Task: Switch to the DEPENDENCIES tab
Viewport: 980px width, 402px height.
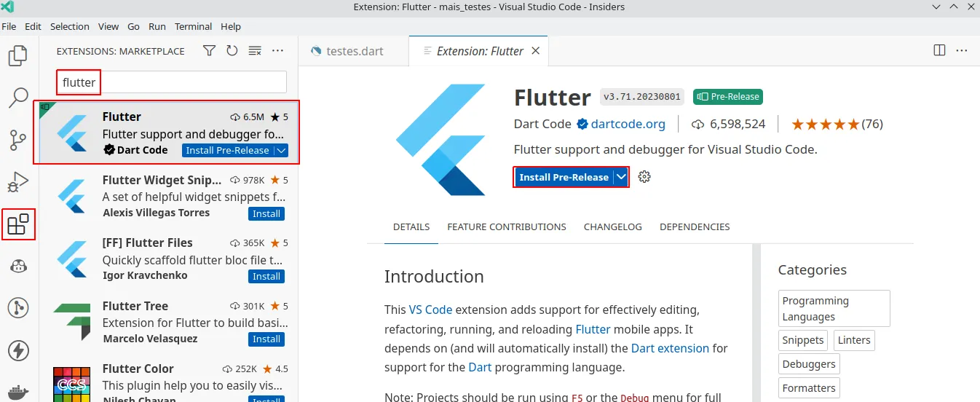Action: pyautogui.click(x=695, y=226)
